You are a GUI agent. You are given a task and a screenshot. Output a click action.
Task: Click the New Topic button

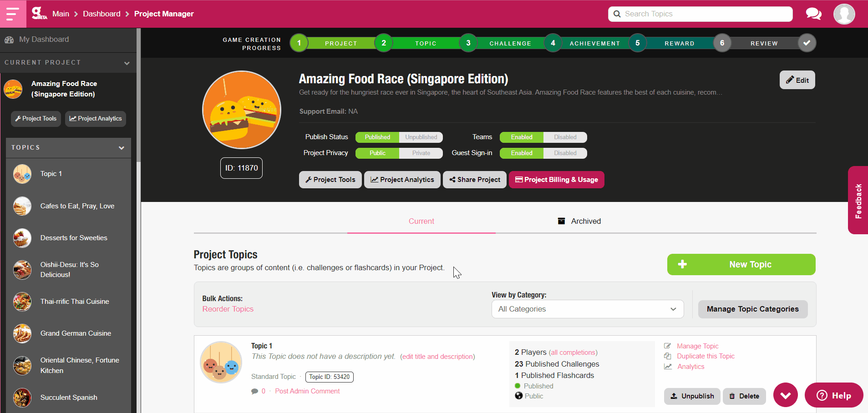pyautogui.click(x=741, y=265)
